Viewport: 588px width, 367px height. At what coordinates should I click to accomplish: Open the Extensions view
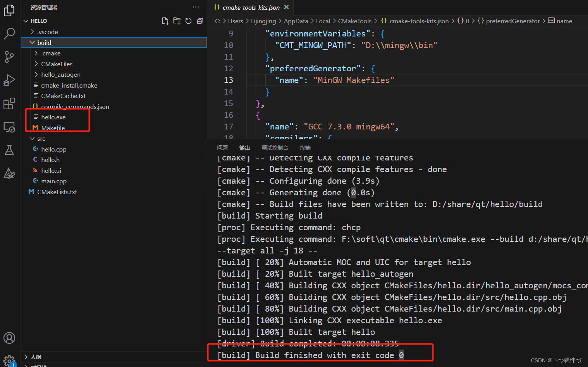tap(9, 103)
